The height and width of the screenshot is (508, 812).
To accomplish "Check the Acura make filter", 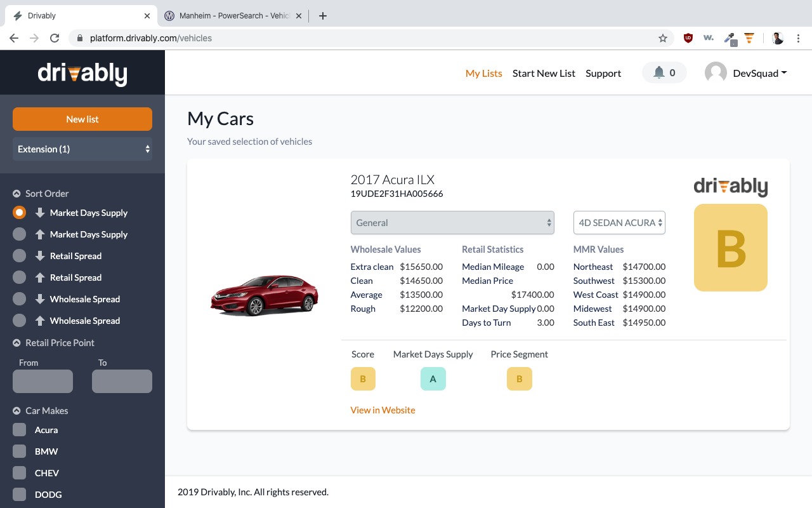I will tap(20, 430).
